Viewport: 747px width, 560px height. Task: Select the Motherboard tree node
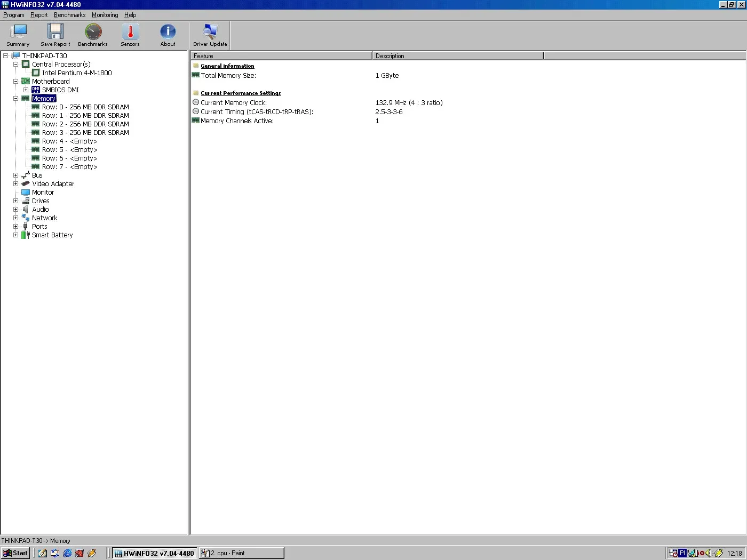tap(51, 82)
